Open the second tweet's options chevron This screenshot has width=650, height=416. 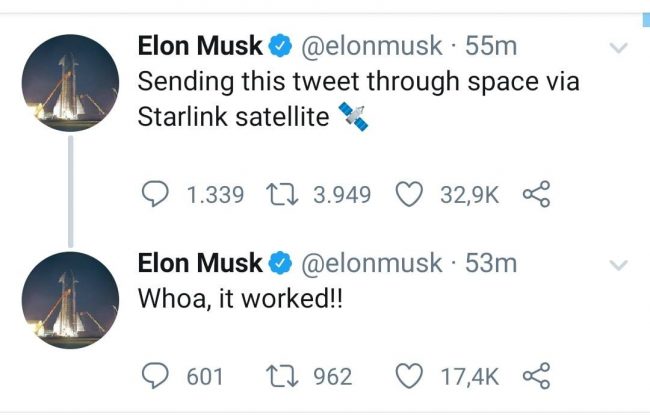click(x=618, y=266)
